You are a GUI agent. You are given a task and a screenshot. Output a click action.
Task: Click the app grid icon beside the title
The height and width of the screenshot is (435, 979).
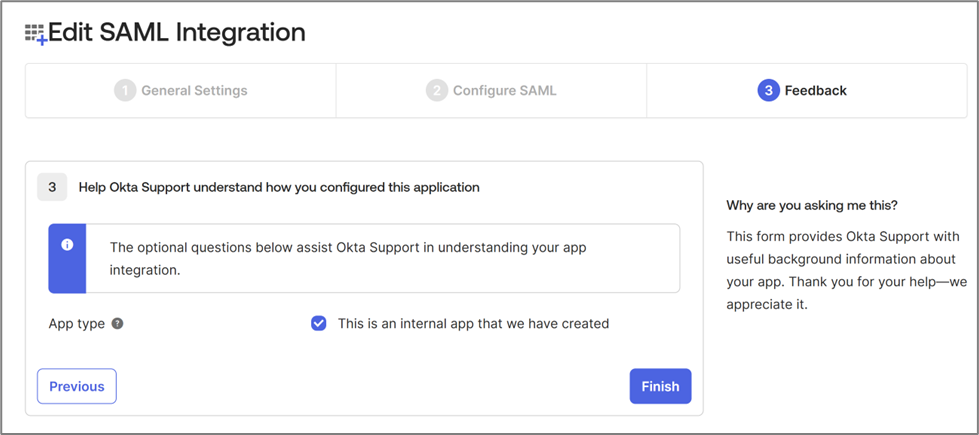[35, 34]
